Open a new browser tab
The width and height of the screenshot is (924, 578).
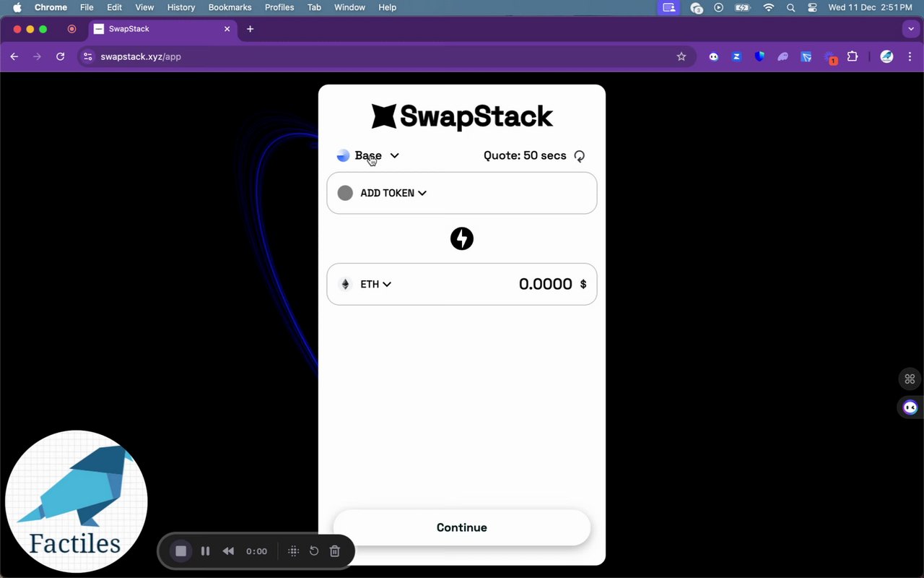pyautogui.click(x=250, y=29)
